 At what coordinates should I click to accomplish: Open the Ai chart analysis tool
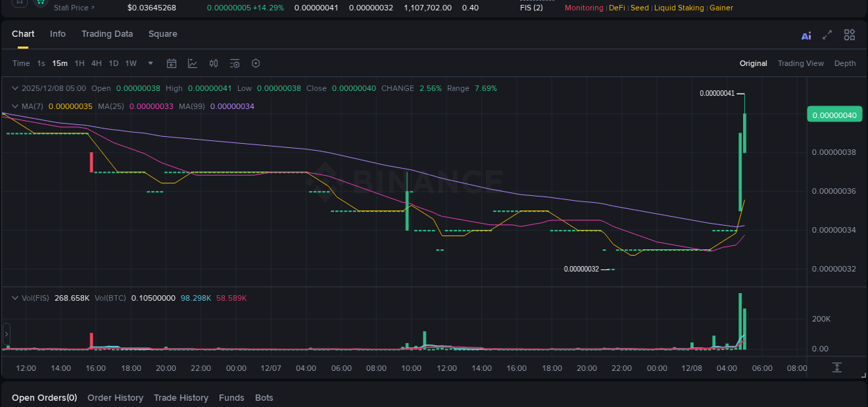pyautogui.click(x=806, y=35)
